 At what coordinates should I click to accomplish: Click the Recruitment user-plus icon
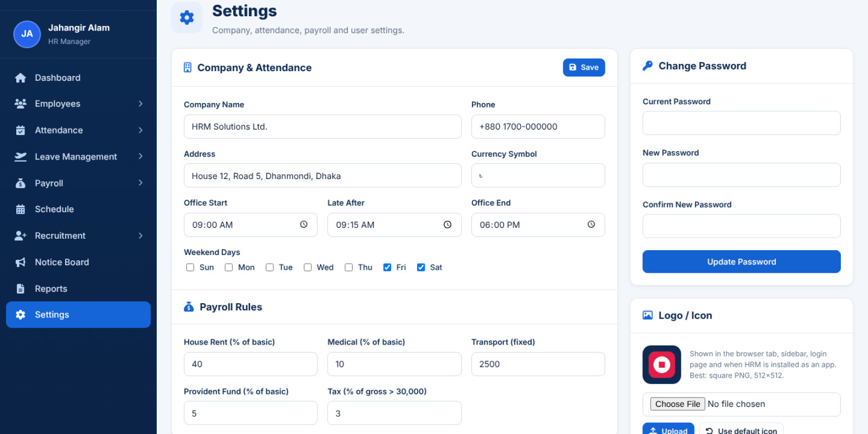click(21, 235)
